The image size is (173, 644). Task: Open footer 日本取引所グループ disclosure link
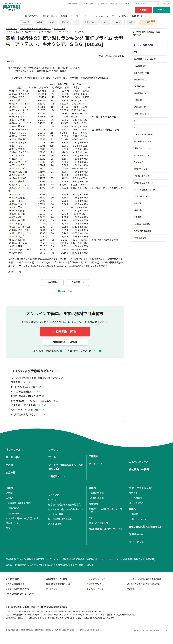[x=32, y=559]
